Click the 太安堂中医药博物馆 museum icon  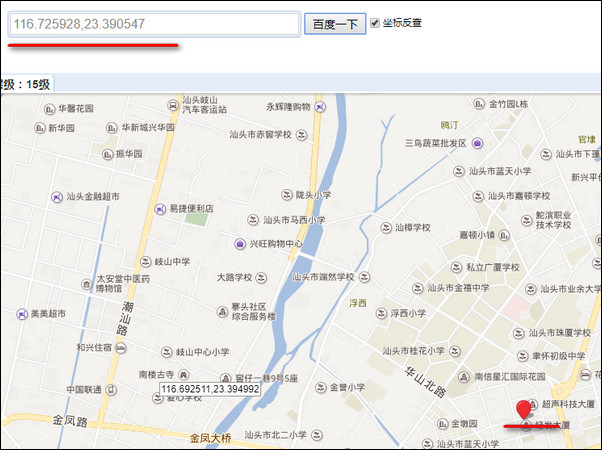click(x=87, y=285)
